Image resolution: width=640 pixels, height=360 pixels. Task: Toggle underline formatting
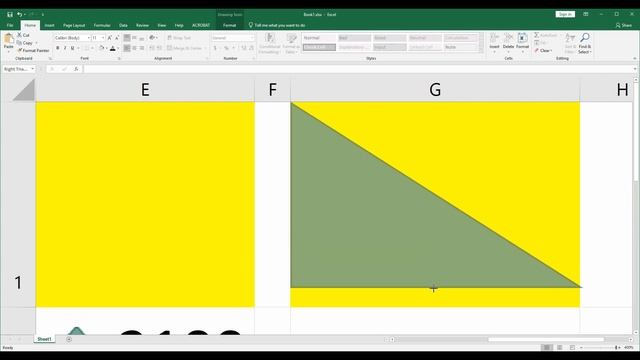(72, 48)
